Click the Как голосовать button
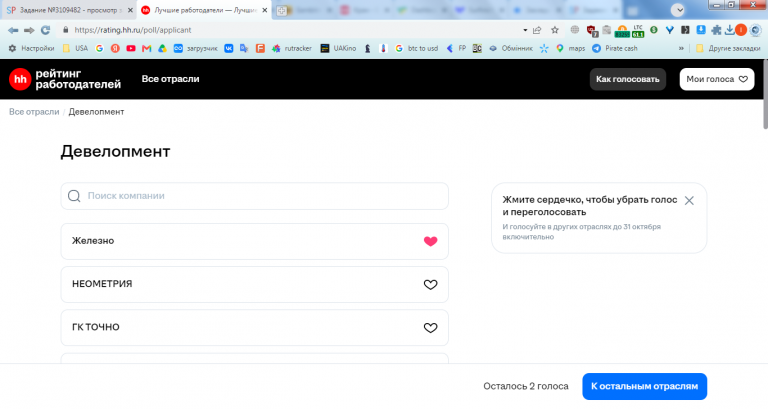The width and height of the screenshot is (768, 409). tap(627, 79)
